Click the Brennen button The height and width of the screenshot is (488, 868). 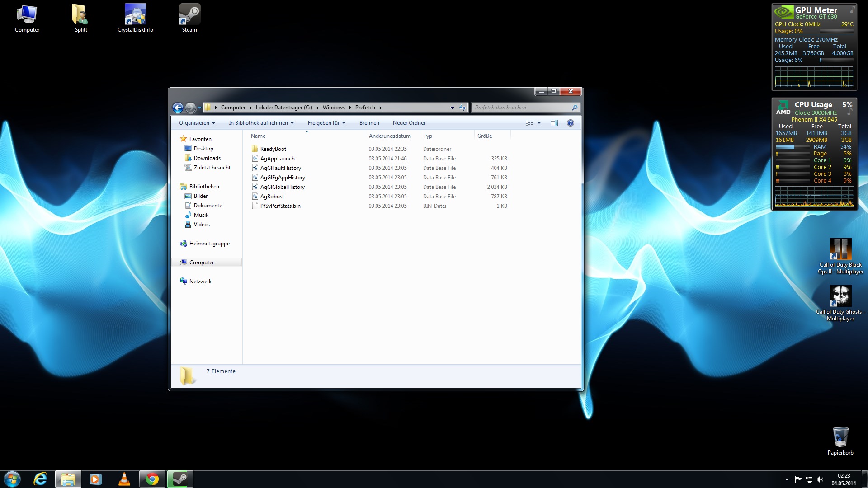point(369,123)
